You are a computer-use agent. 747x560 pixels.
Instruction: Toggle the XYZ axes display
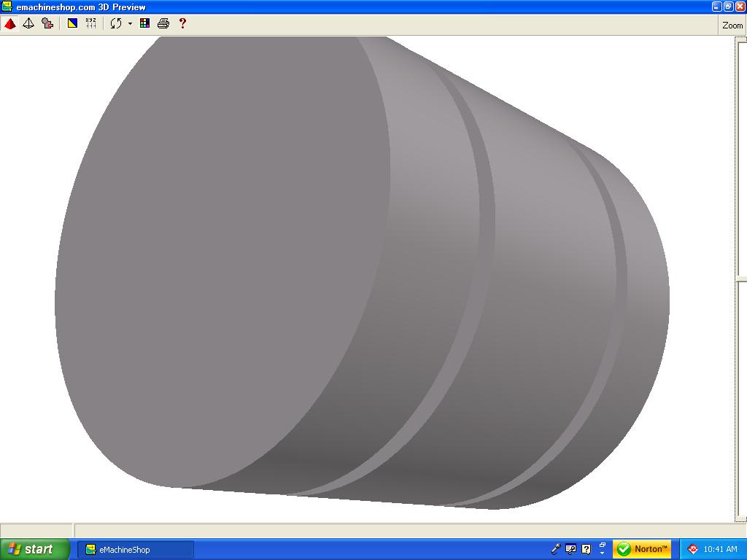90,23
